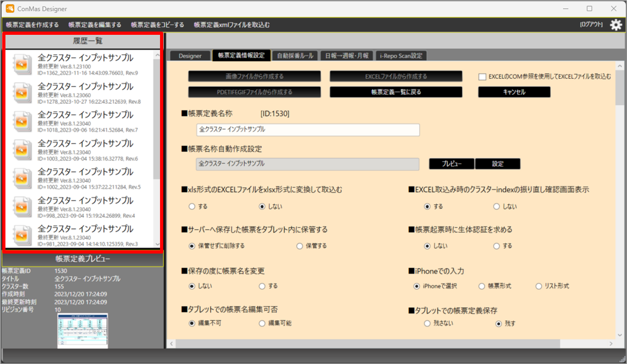Image resolution: width=627 pixels, height=364 pixels.
Task: Select する for xls to xlsx conversion
Action: [x=192, y=207]
